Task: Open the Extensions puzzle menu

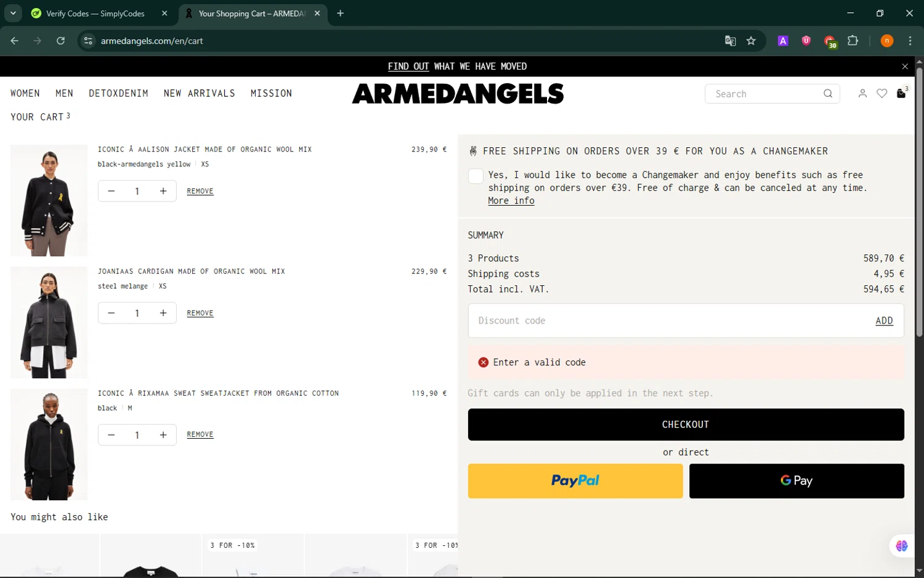Action: click(853, 41)
